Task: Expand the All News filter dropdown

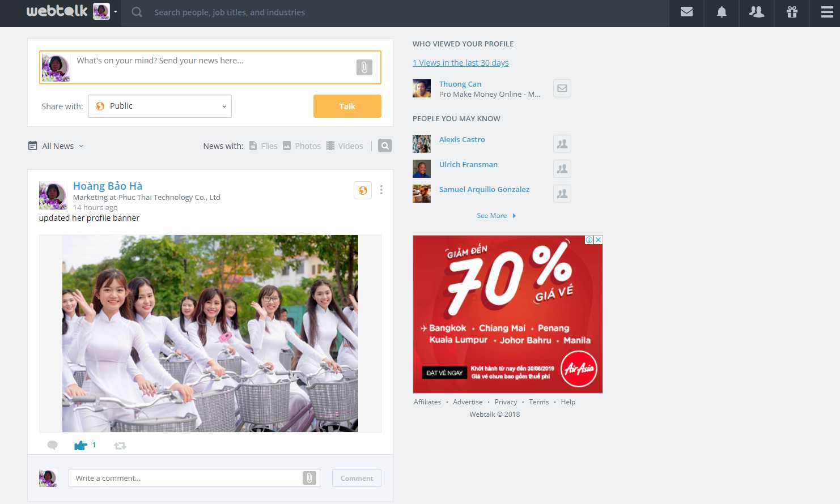Action: click(57, 146)
